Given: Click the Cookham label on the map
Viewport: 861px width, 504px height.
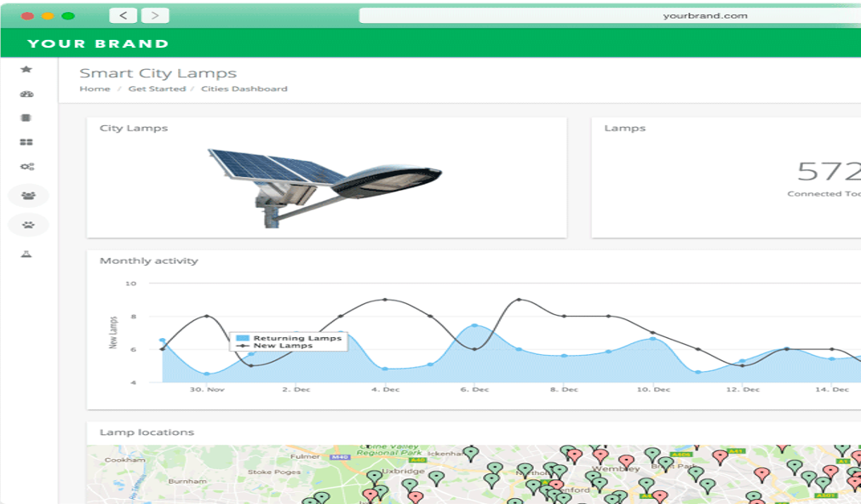Looking at the screenshot, I should click(125, 460).
